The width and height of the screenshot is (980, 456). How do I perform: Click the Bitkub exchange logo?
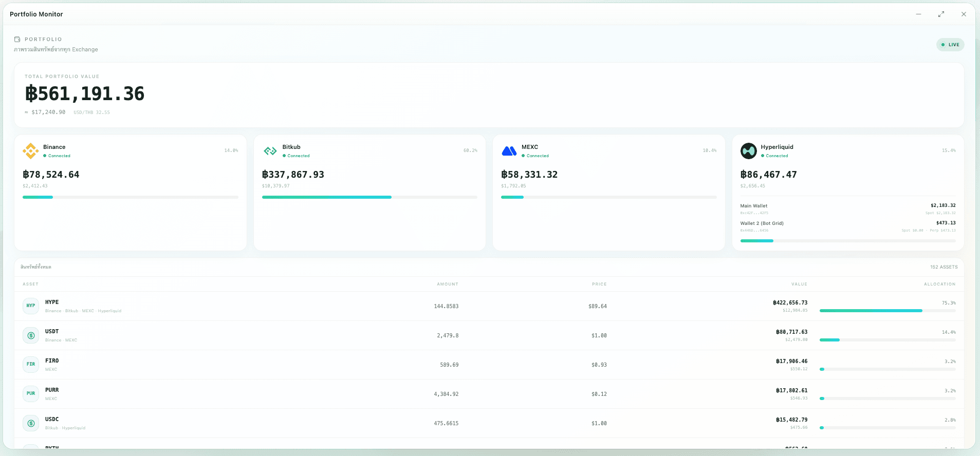pos(270,151)
